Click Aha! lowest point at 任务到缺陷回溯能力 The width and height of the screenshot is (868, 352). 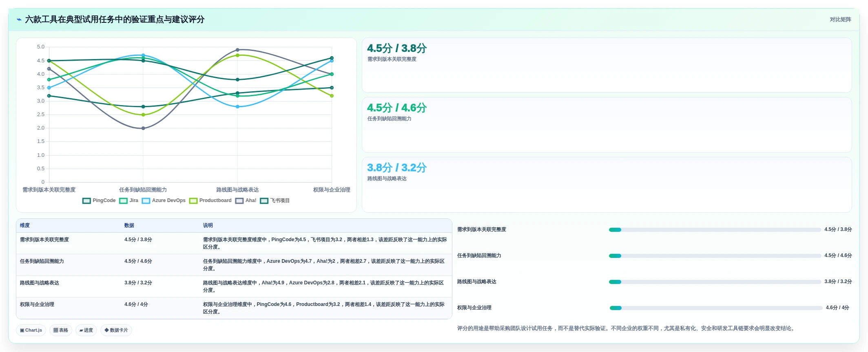point(143,128)
